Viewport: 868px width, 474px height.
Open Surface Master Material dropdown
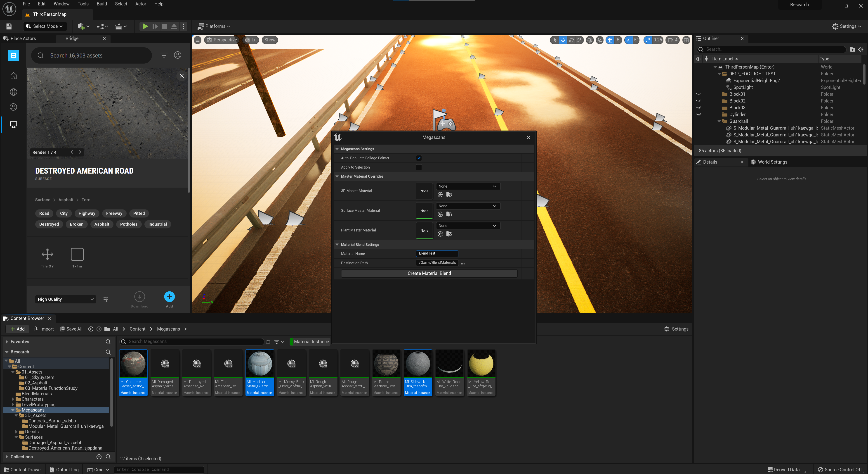pyautogui.click(x=468, y=206)
